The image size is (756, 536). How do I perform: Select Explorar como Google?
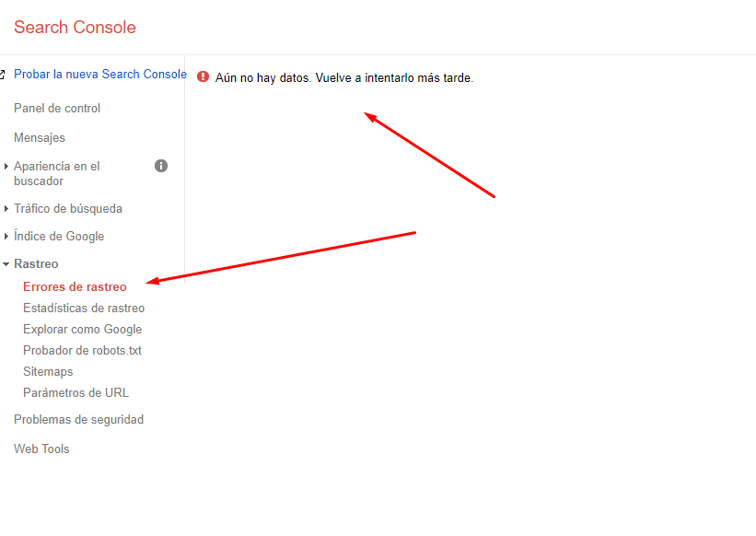pyautogui.click(x=83, y=329)
